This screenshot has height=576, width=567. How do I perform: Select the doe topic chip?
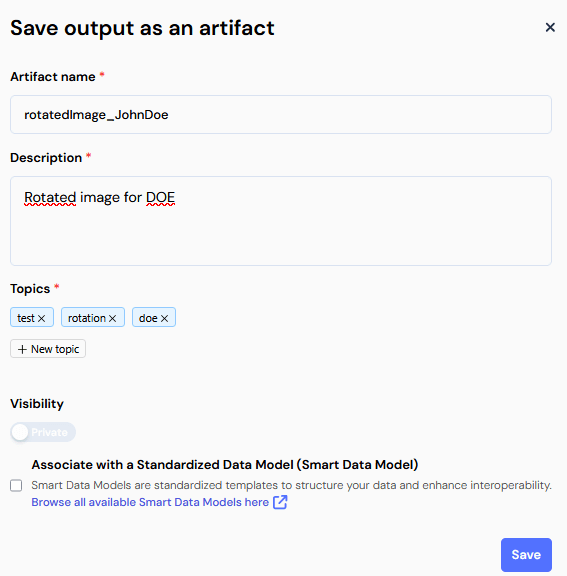154,317
